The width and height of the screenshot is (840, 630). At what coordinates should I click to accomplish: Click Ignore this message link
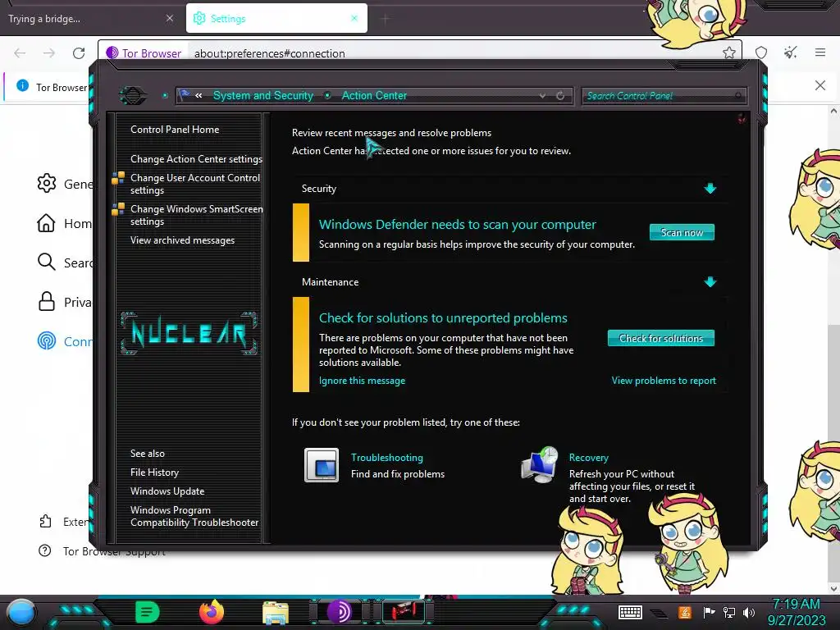pos(362,381)
